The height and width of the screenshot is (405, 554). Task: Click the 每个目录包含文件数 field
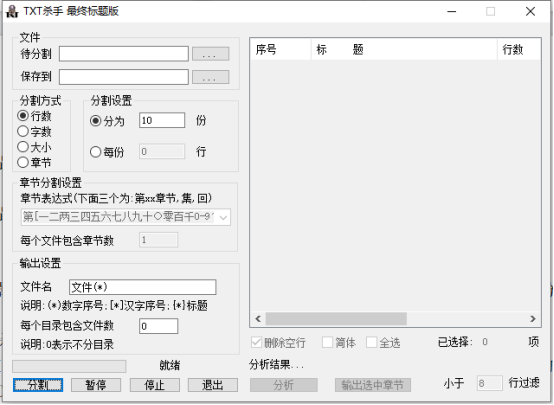(158, 326)
